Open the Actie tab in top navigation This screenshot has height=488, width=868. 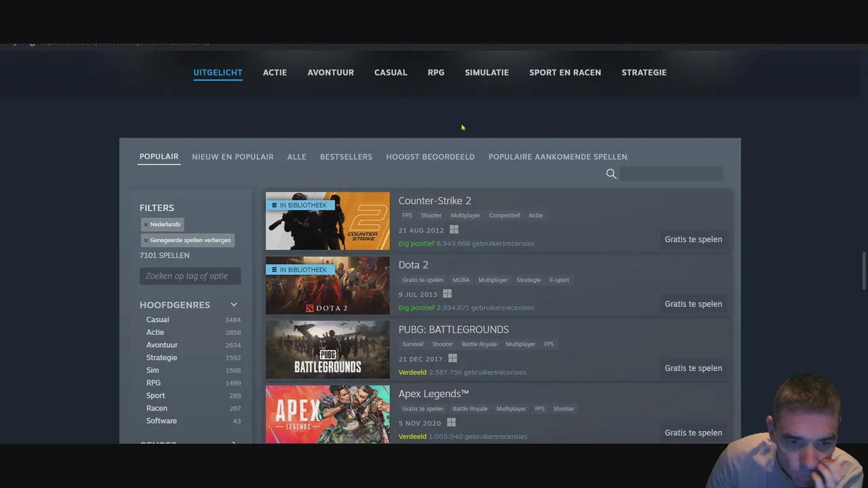point(275,73)
